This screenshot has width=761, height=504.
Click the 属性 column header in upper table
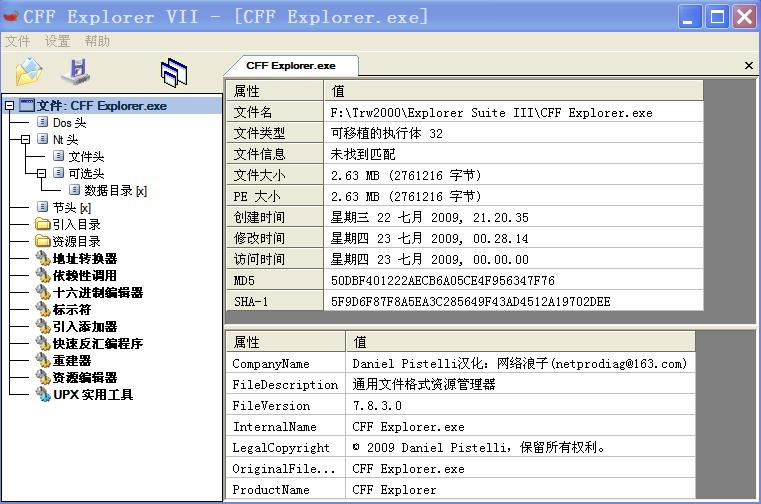point(275,91)
